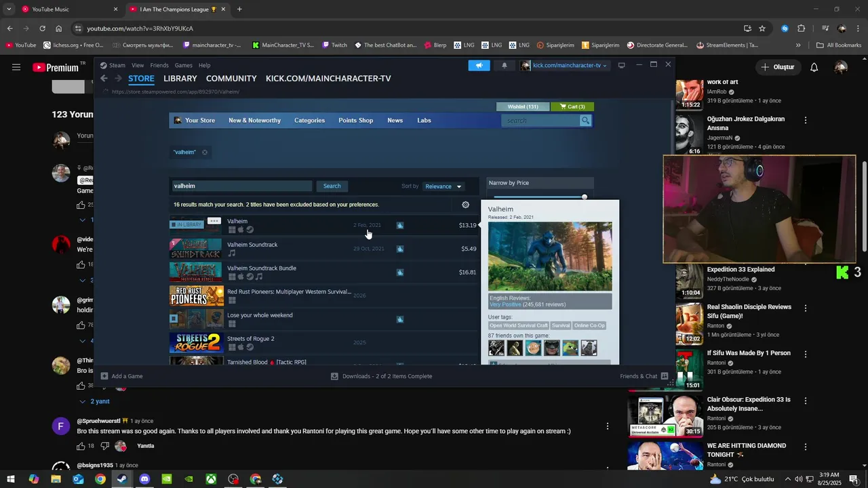Image resolution: width=868 pixels, height=488 pixels.
Task: Open Steam notifications bell
Action: (x=504, y=65)
